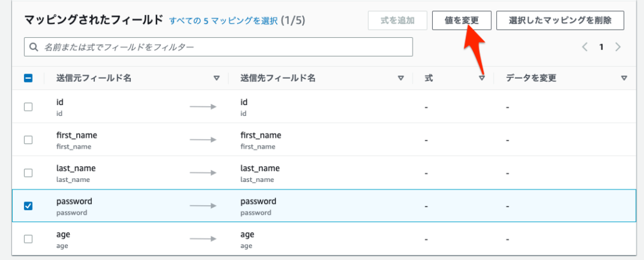Image resolution: width=644 pixels, height=260 pixels.
Task: Click the 送信元フィールド名 column header
Action: pyautogui.click(x=94, y=78)
